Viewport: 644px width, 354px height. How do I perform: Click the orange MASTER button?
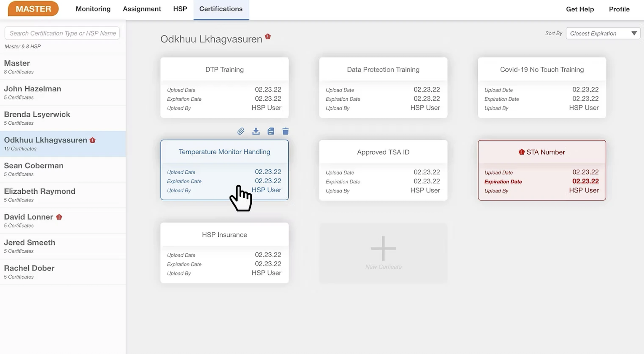coord(33,9)
